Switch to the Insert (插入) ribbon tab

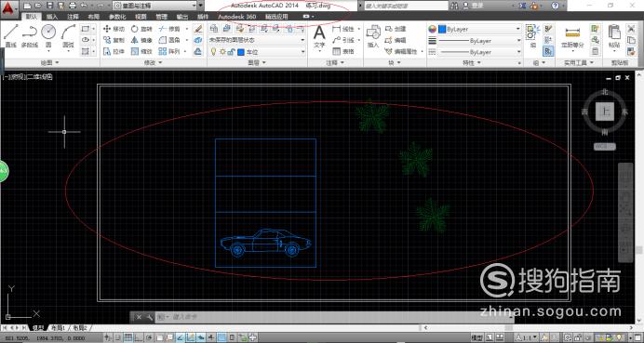52,17
